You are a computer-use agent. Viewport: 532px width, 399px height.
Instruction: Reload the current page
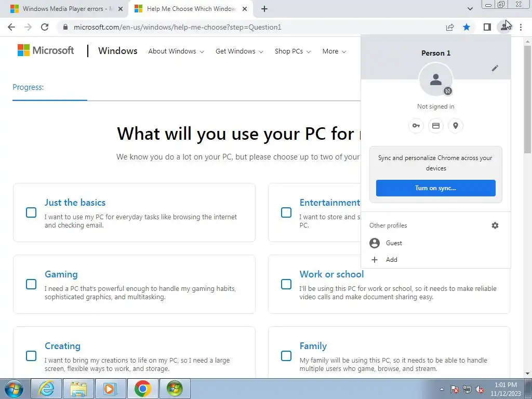point(45,27)
